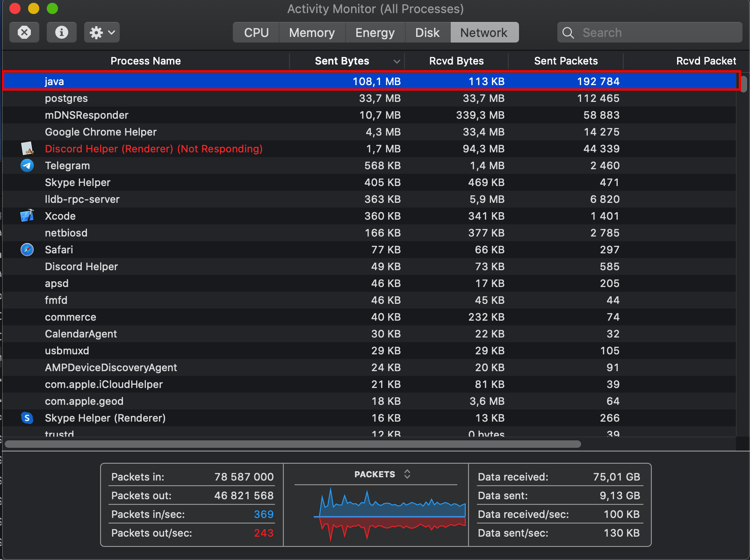The width and height of the screenshot is (750, 560).
Task: Click the Quit Process (X) toolbar button
Action: pos(24,32)
